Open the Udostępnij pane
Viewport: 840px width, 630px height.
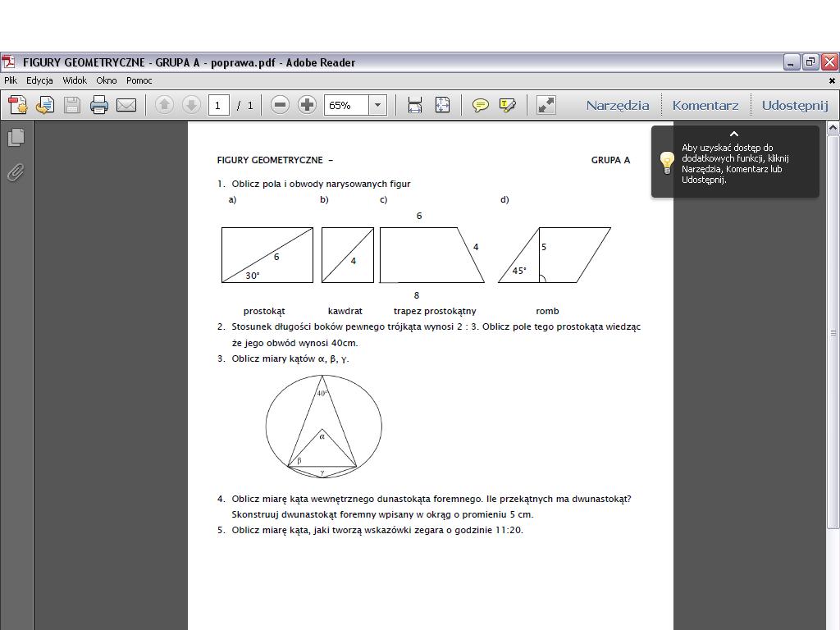795,106
